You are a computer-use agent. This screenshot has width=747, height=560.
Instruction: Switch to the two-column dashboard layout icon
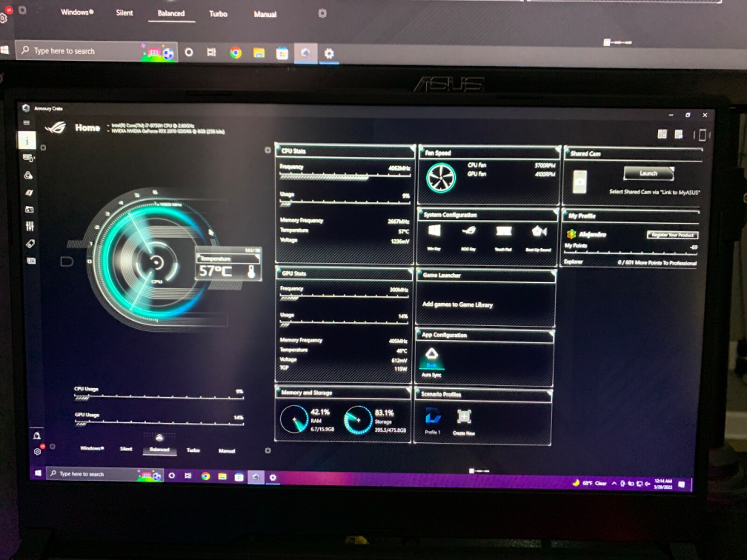(662, 134)
